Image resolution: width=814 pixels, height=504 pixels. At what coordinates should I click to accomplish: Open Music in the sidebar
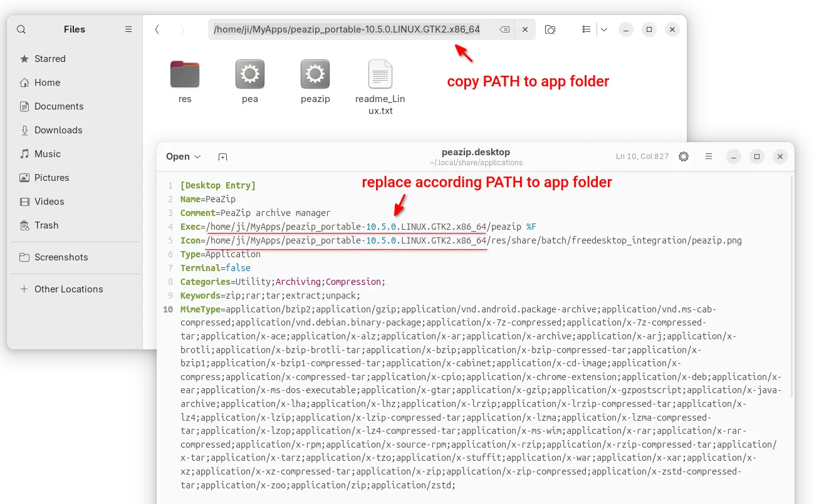75,154
